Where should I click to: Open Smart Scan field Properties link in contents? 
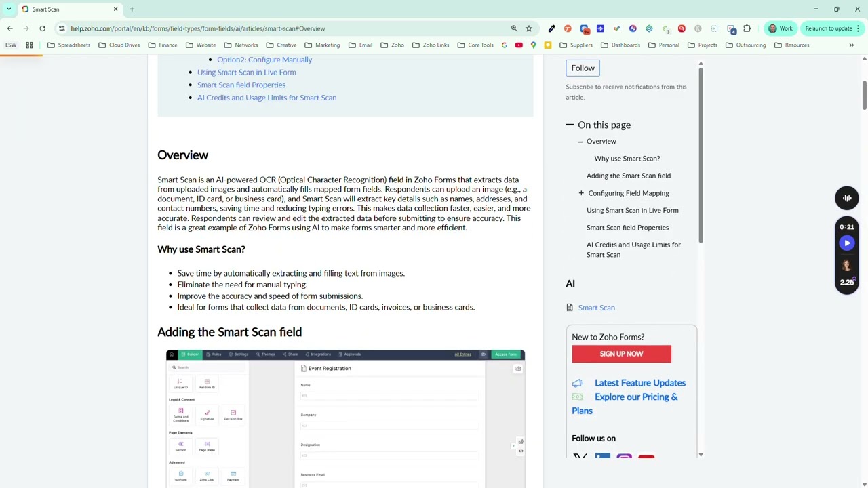[x=241, y=85]
